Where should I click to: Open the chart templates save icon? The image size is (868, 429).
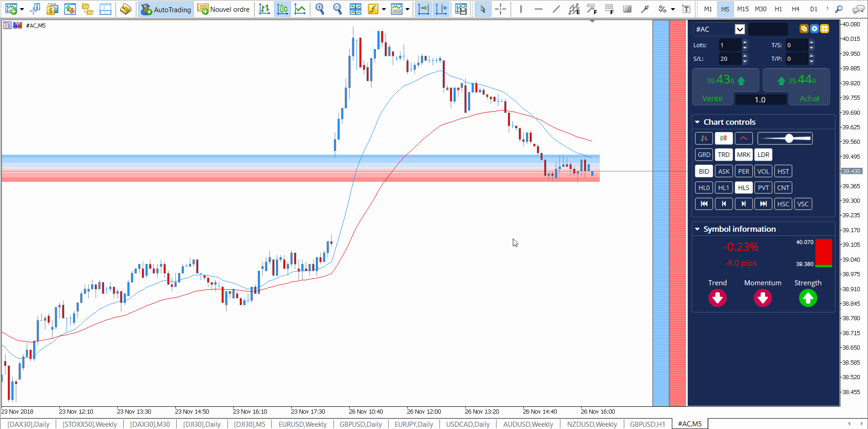[x=461, y=9]
